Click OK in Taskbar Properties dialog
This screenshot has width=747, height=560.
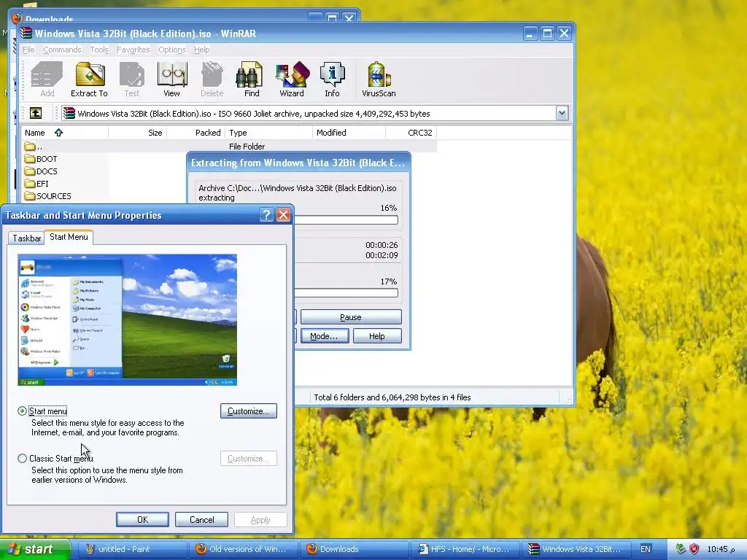(142, 519)
